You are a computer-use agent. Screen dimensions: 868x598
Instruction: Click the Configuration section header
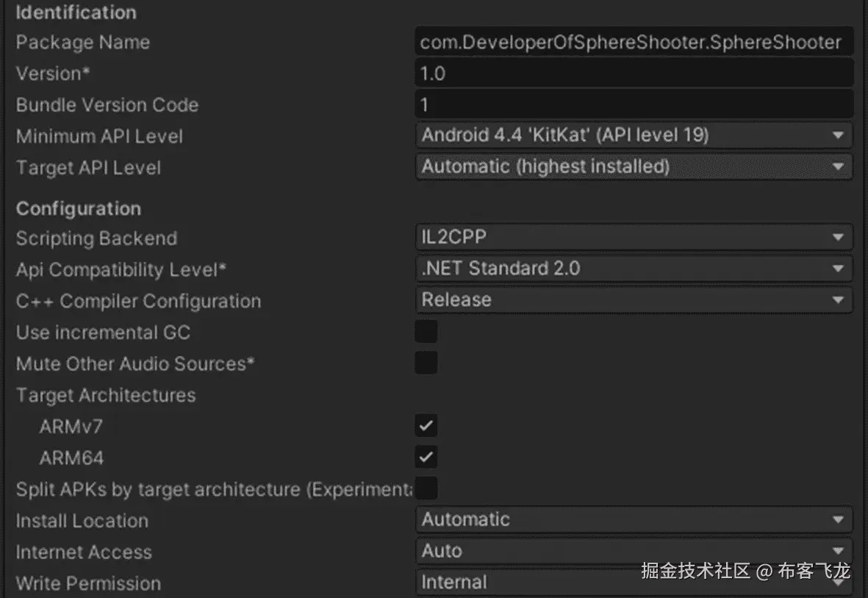click(79, 208)
